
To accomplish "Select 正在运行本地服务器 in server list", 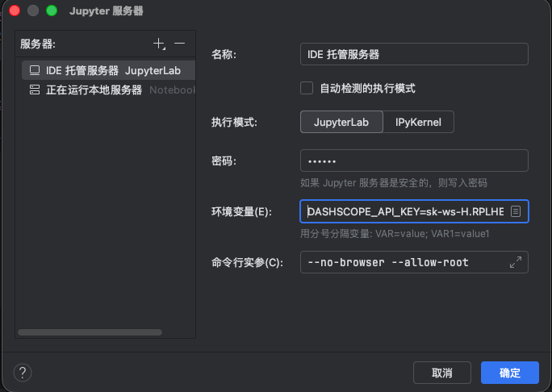I will click(x=108, y=90).
